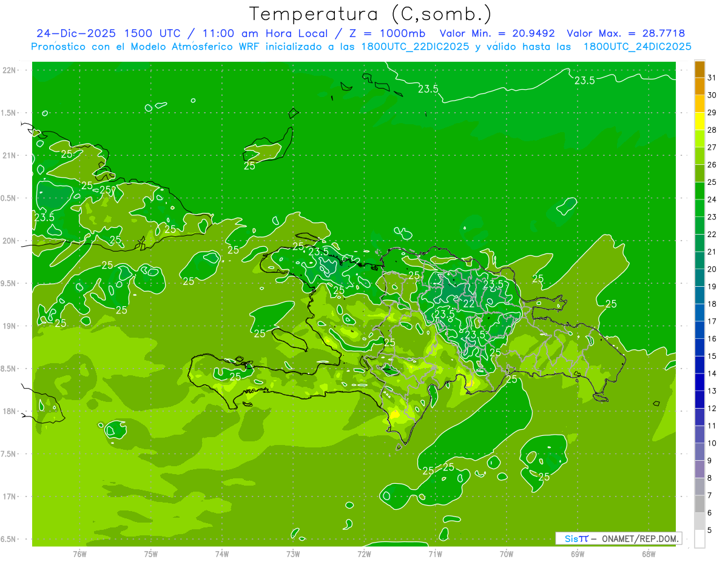728x562 pixels.
Task: Click the '70W' longitude axis label
Action: click(507, 554)
